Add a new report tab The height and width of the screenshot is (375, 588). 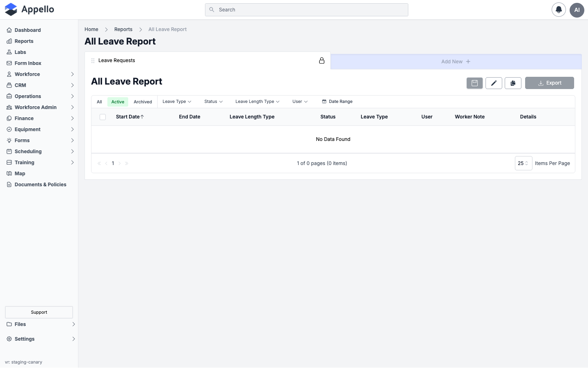click(x=456, y=62)
